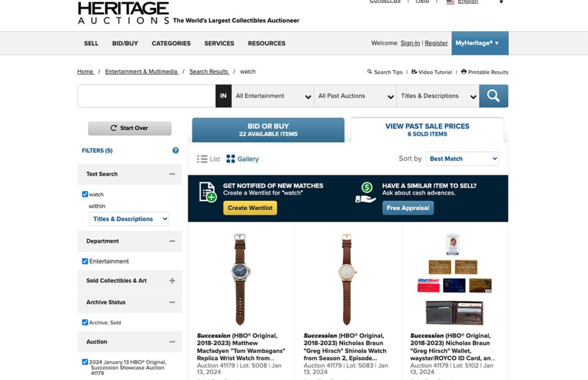588x380 pixels.
Task: Click the search keyword input field
Action: pyautogui.click(x=147, y=96)
